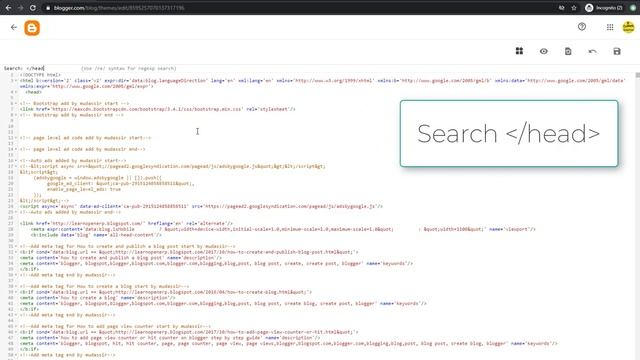640x360 pixels.
Task: Collapse the b:if block on line 39
Action: click(16, 292)
